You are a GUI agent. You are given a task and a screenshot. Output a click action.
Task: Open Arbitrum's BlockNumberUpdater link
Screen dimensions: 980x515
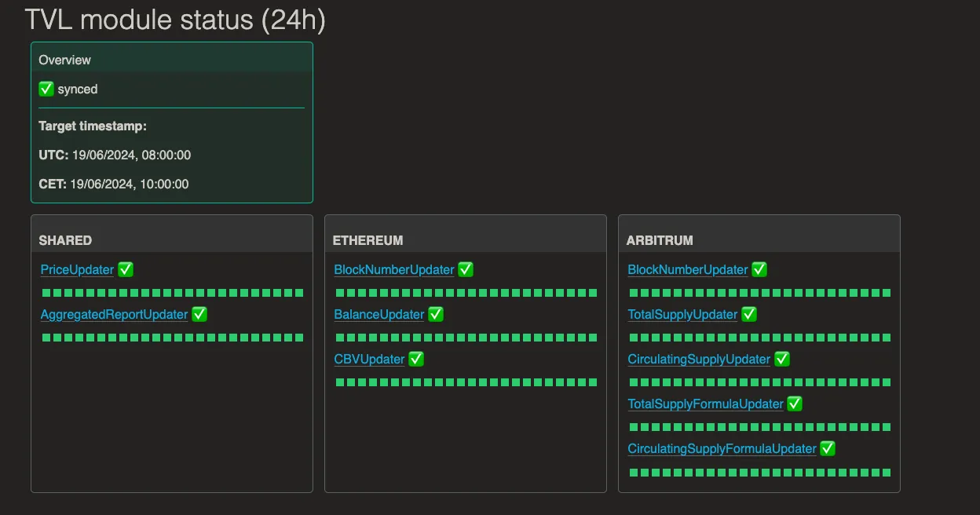pyautogui.click(x=688, y=269)
